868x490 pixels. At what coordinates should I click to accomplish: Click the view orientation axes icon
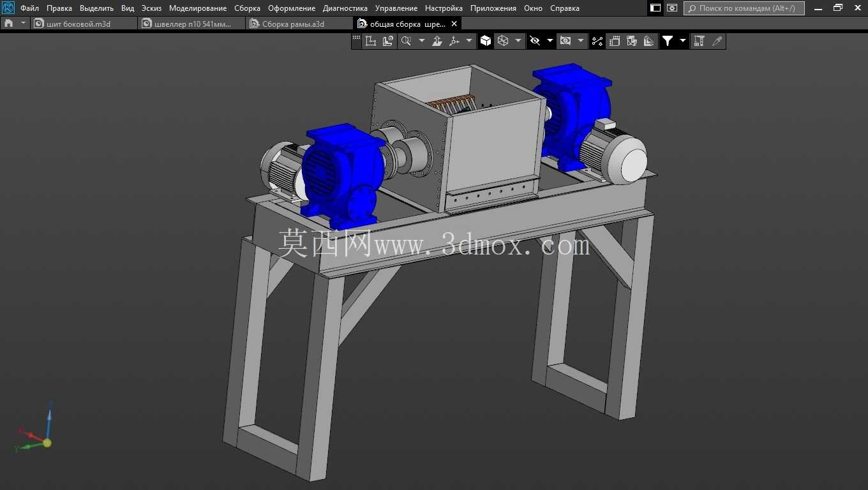coord(454,41)
